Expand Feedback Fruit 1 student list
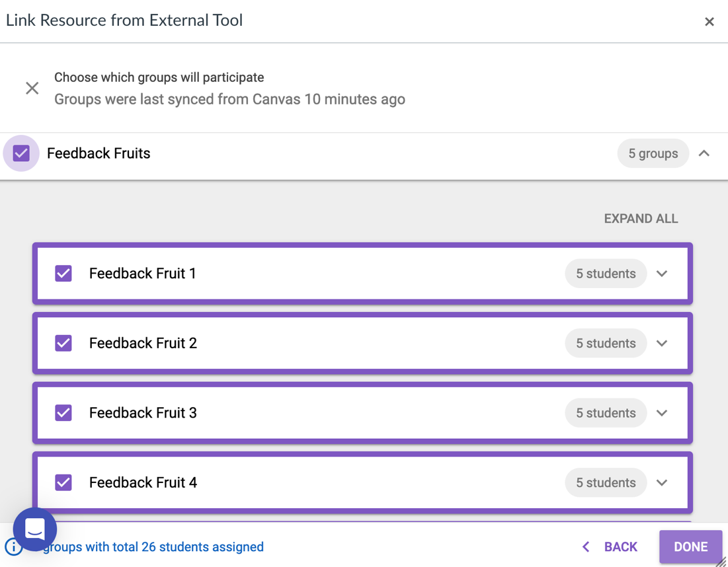This screenshot has height=567, width=728. click(x=662, y=274)
